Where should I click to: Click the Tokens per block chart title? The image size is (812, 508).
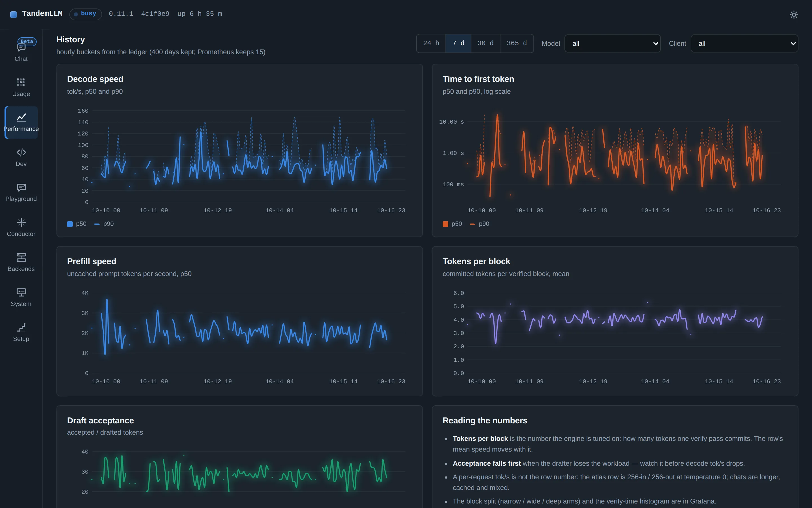(476, 261)
